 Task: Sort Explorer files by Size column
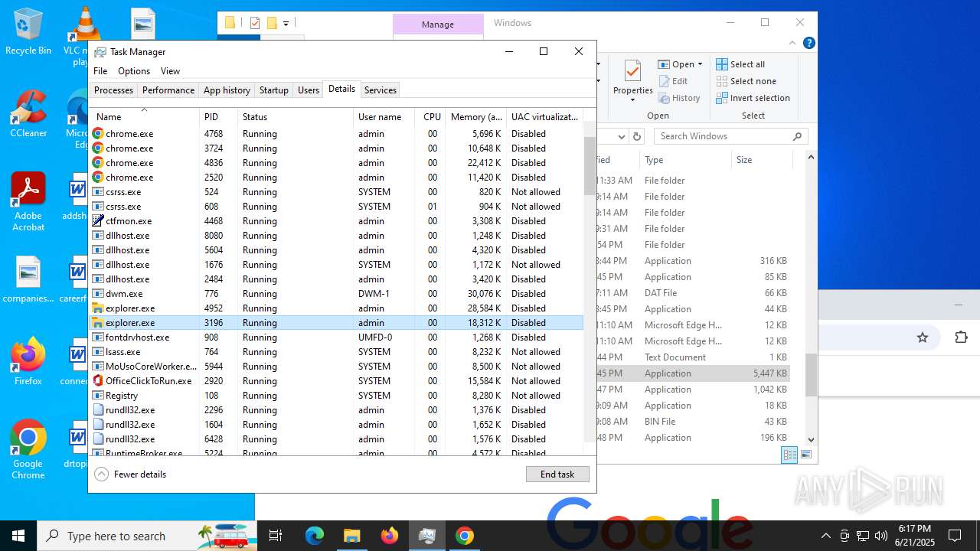pyautogui.click(x=761, y=160)
